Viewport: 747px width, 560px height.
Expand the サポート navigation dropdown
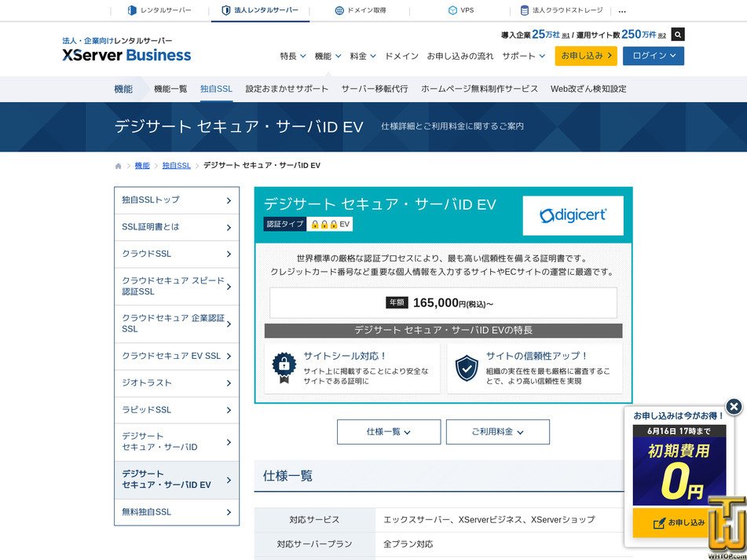[x=524, y=57]
